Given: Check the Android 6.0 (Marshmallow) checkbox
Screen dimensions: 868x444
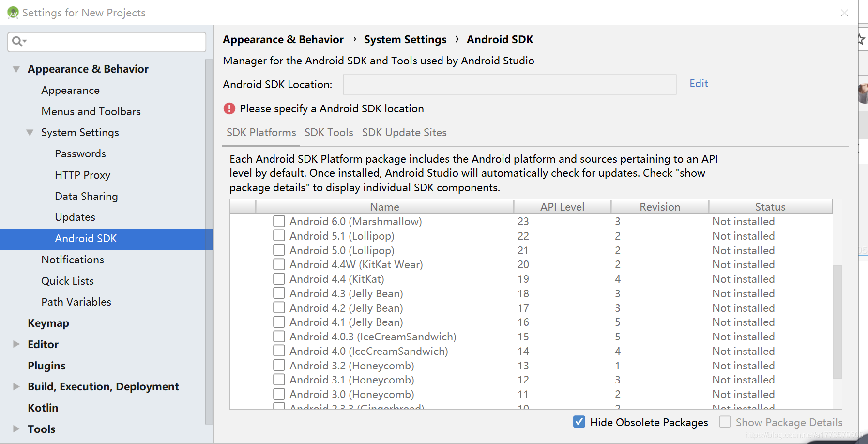Looking at the screenshot, I should [279, 221].
